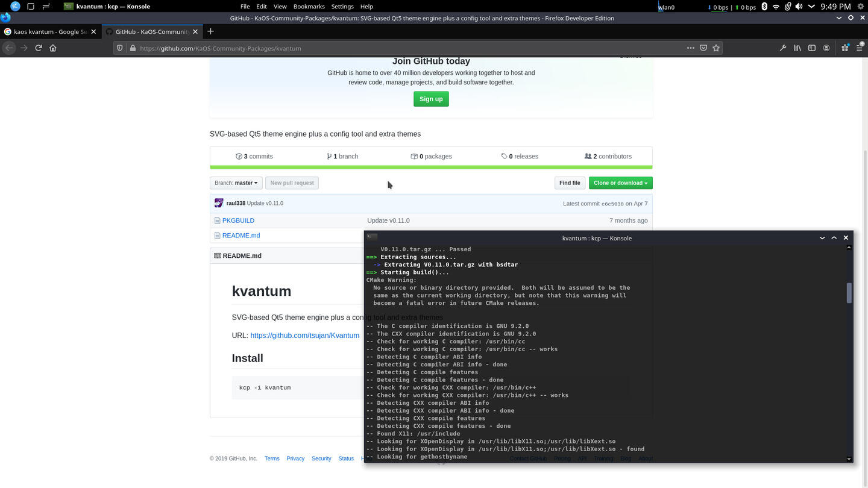Click the Find file button
Image resolution: width=868 pixels, height=488 pixels.
click(570, 183)
